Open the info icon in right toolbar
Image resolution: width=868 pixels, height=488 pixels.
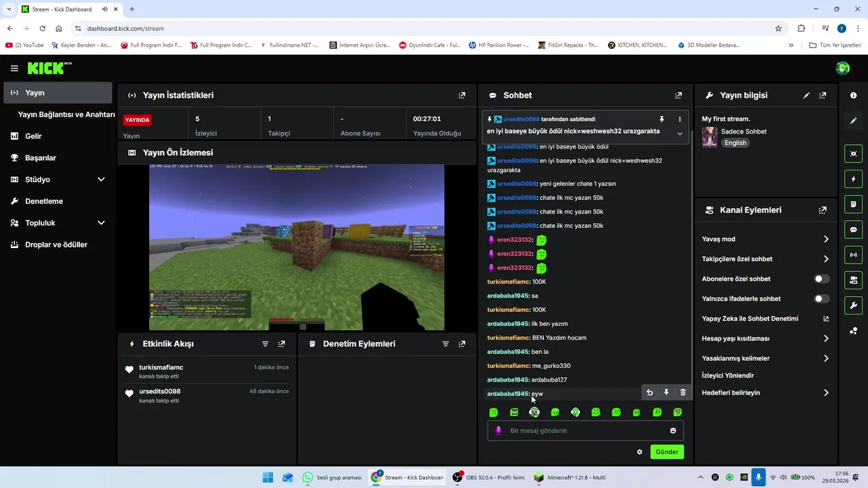[853, 96]
